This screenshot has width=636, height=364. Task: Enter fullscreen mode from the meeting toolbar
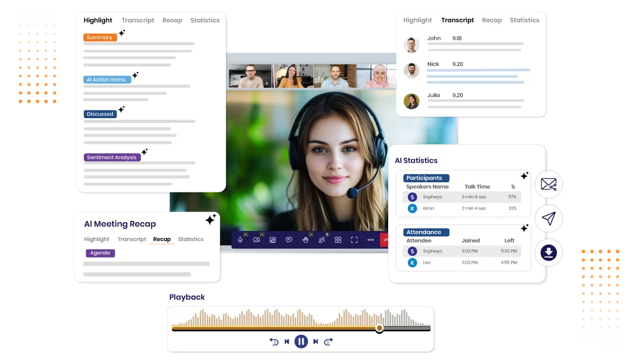click(x=355, y=240)
